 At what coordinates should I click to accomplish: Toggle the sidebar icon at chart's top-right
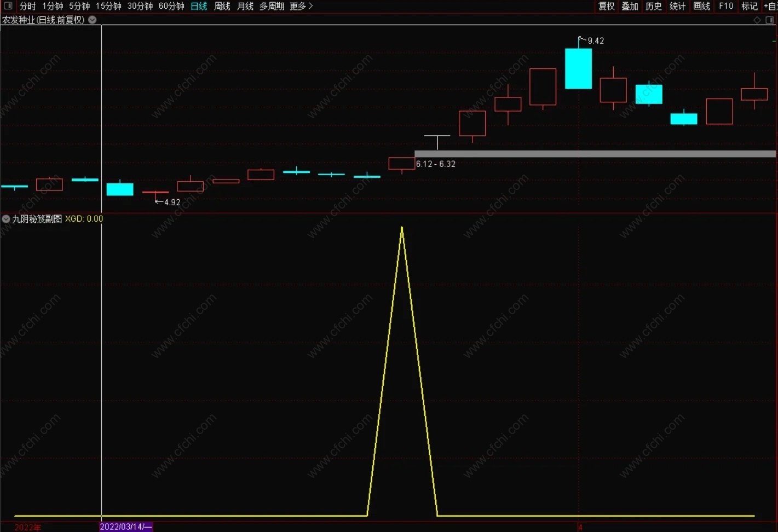(x=769, y=20)
